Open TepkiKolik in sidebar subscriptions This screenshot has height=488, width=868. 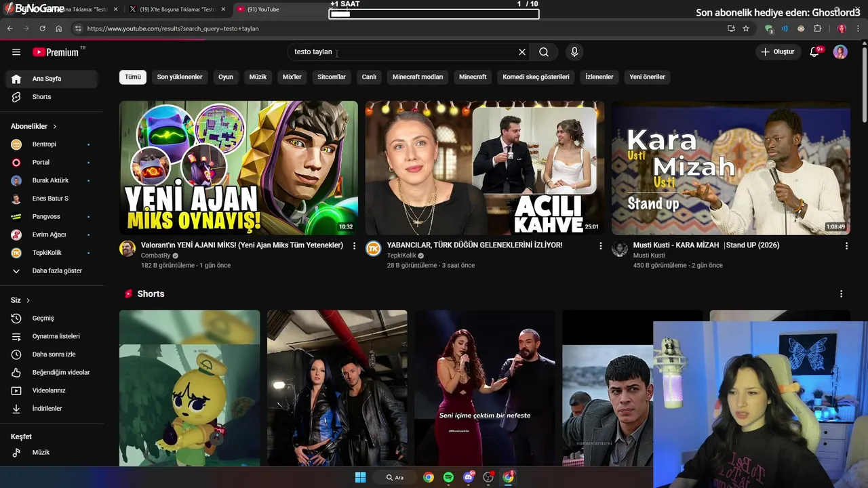pyautogui.click(x=52, y=253)
